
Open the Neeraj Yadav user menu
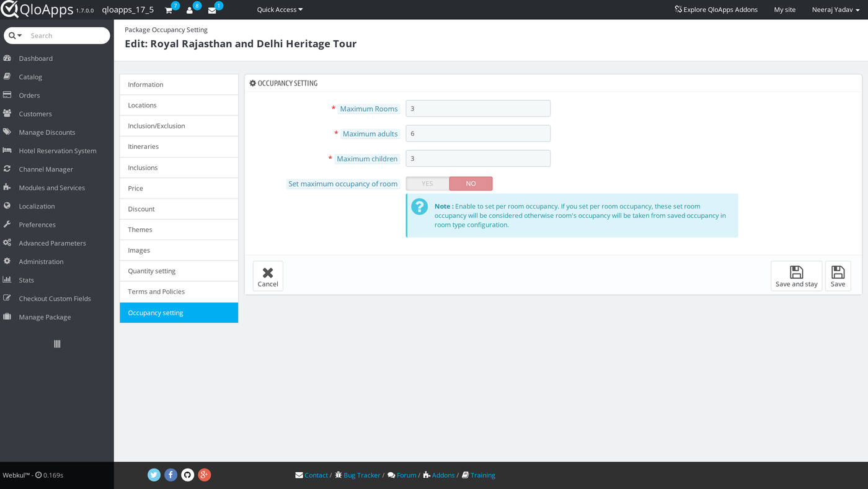[x=836, y=9]
